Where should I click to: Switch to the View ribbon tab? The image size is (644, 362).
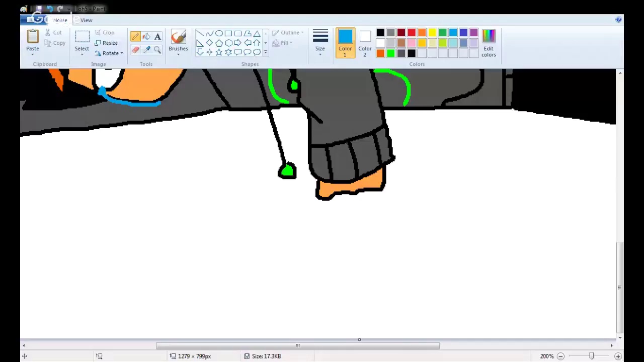[86, 20]
